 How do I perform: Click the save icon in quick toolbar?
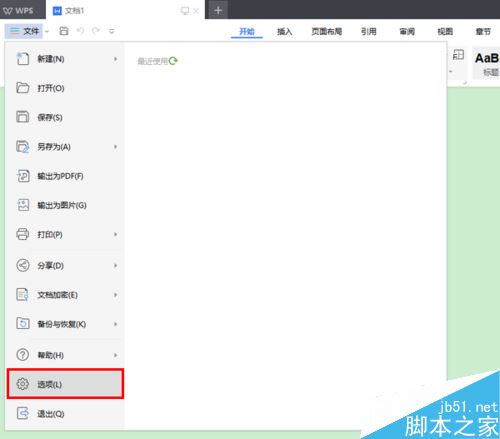point(64,31)
